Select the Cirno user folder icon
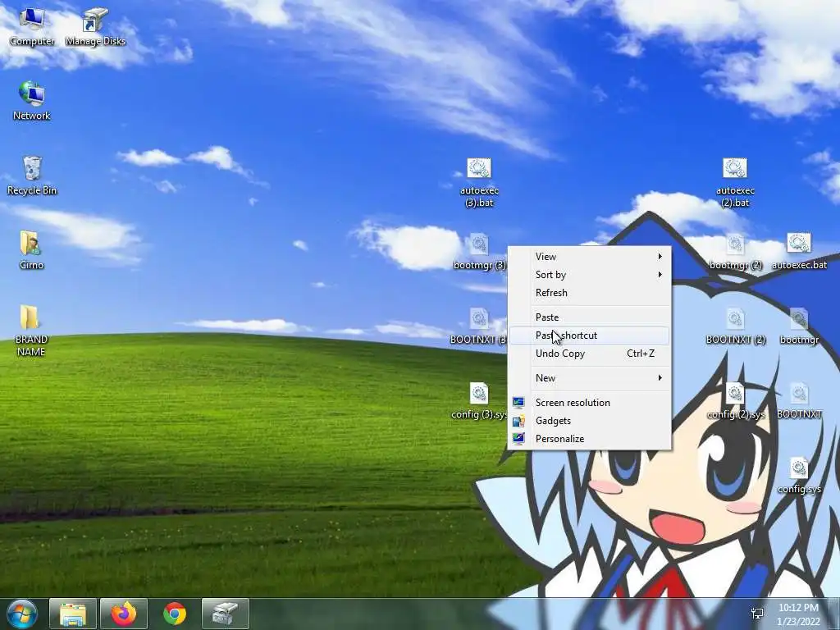 tap(32, 250)
